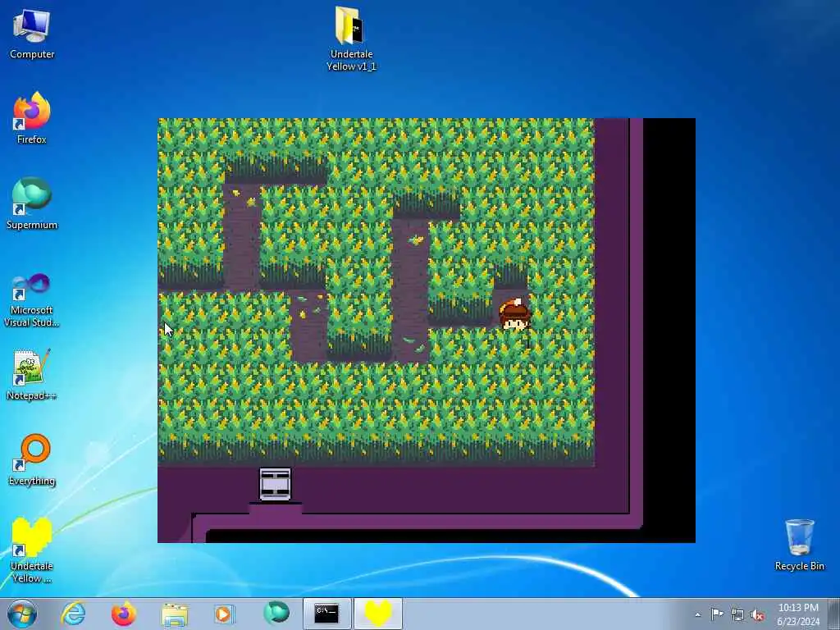Image resolution: width=840 pixels, height=630 pixels.
Task: Open Windows Media Player from taskbar
Action: pyautogui.click(x=224, y=614)
